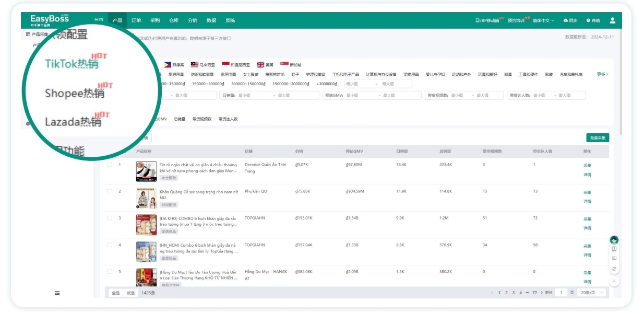Select the 马来西亚 flag country filter
Image resolution: width=644 pixels, height=312 pixels.
(x=195, y=65)
